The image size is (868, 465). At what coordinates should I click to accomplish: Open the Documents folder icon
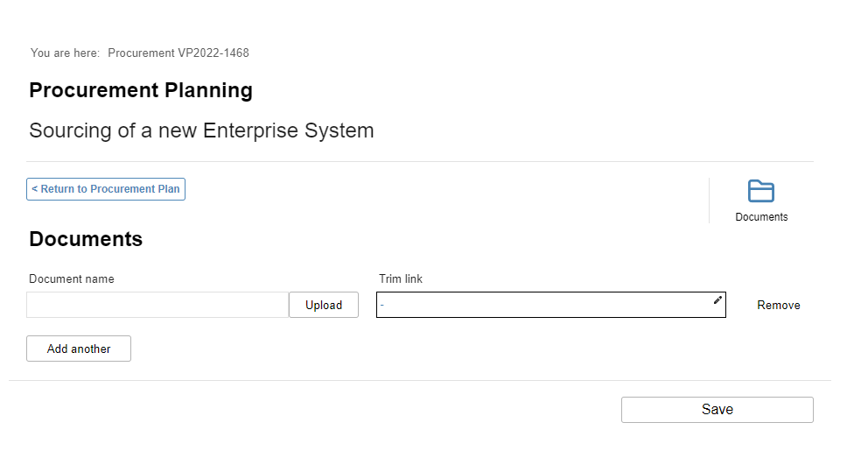coord(760,191)
